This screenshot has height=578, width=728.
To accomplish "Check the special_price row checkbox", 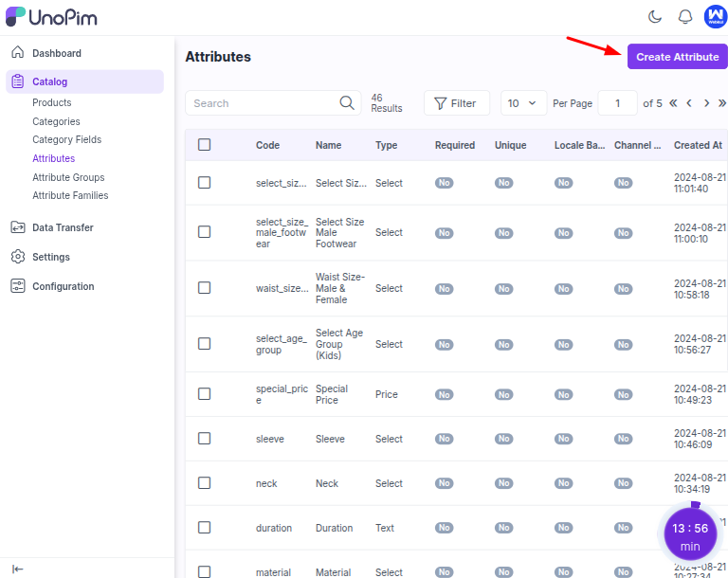I will pyautogui.click(x=205, y=393).
